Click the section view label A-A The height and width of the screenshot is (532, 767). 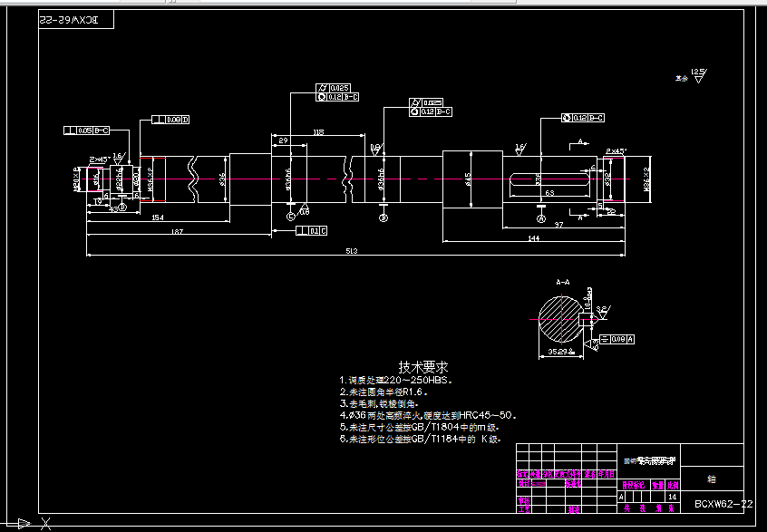pos(561,281)
